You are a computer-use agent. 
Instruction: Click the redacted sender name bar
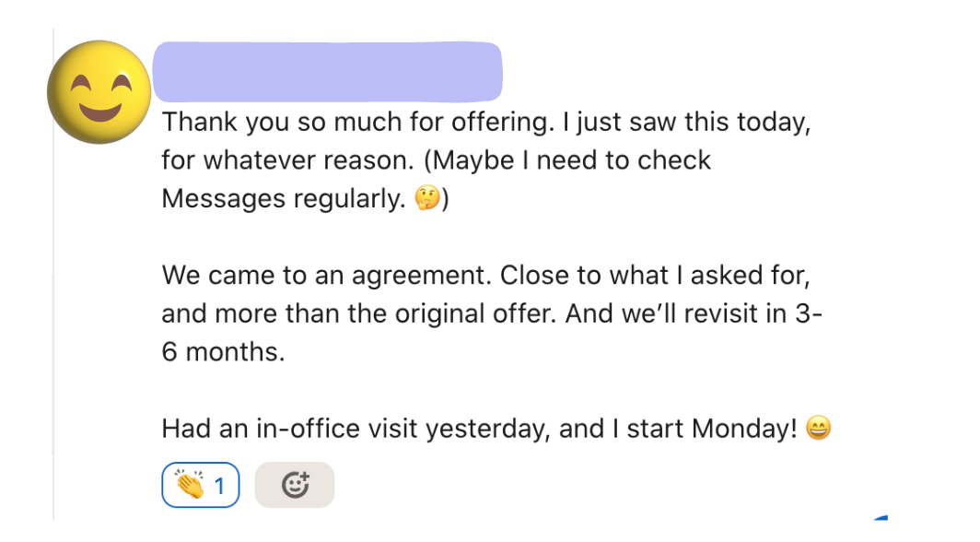327,71
